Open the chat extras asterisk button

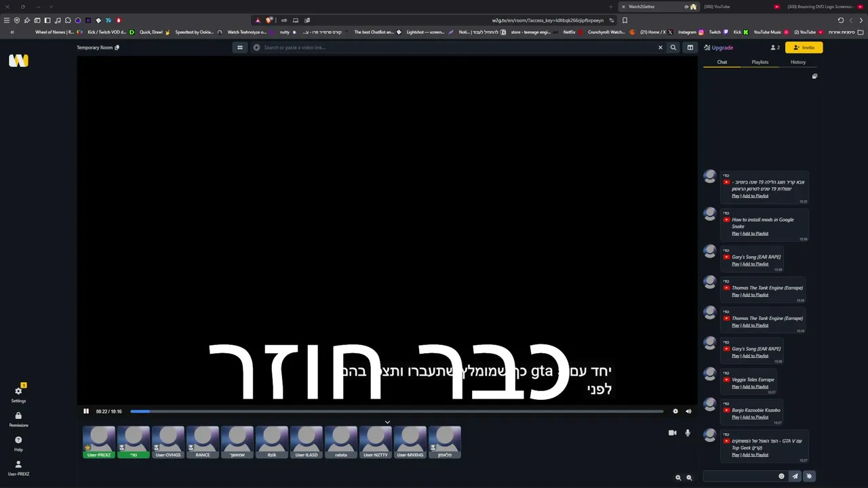tap(809, 476)
